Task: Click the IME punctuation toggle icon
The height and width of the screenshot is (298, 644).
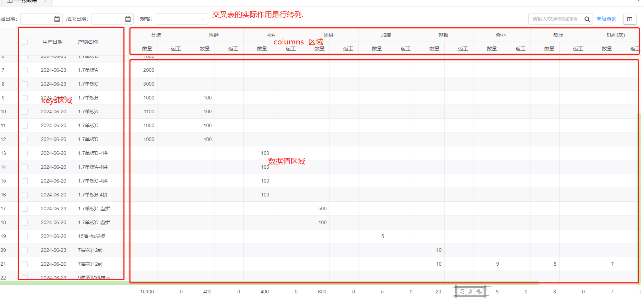Action: pos(479,292)
